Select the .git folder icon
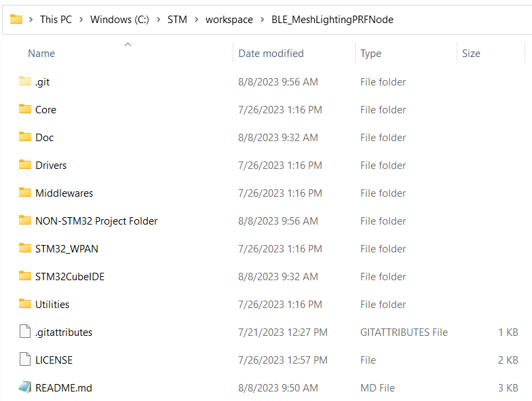 coord(24,81)
